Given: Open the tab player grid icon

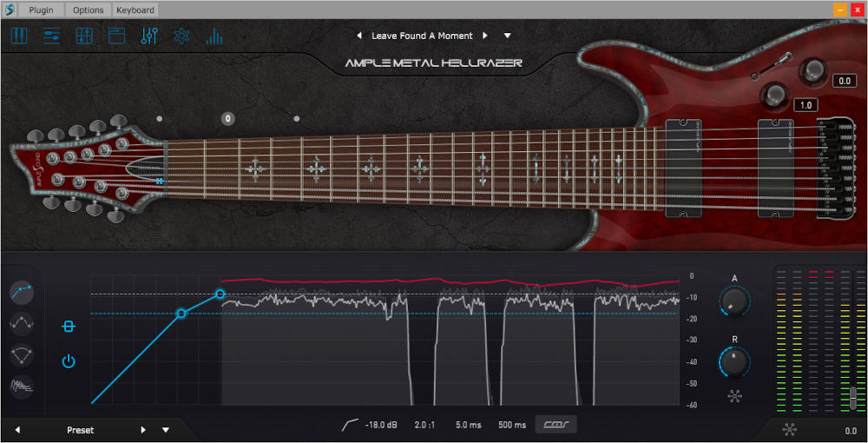Looking at the screenshot, I should tap(84, 36).
